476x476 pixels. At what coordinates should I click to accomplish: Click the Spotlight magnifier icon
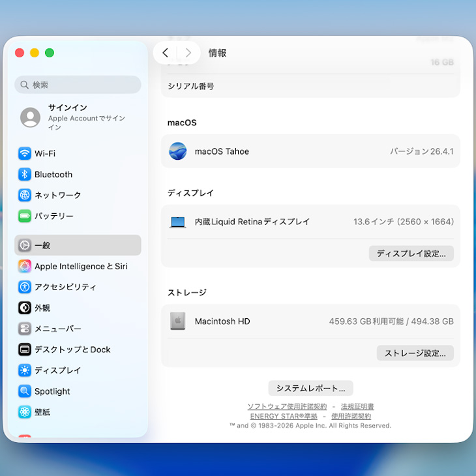tap(25, 391)
